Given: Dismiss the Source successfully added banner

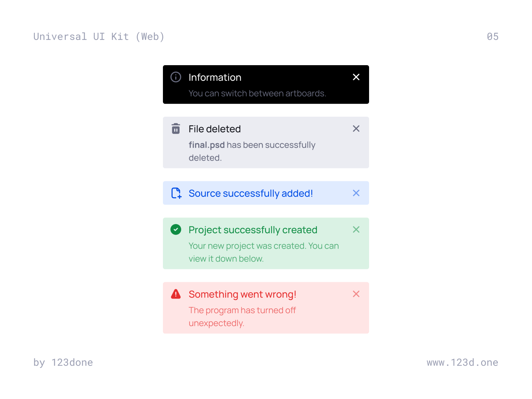Looking at the screenshot, I should click(356, 193).
